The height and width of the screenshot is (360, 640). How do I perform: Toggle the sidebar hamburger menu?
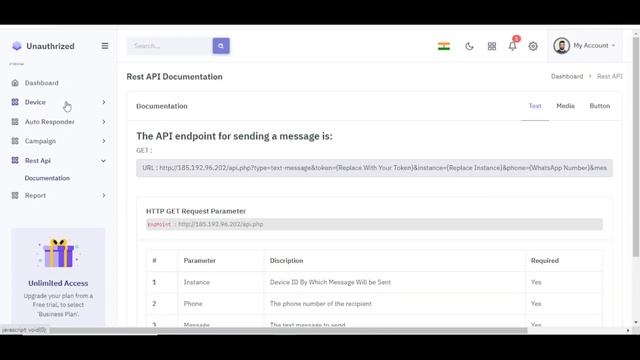[x=105, y=46]
